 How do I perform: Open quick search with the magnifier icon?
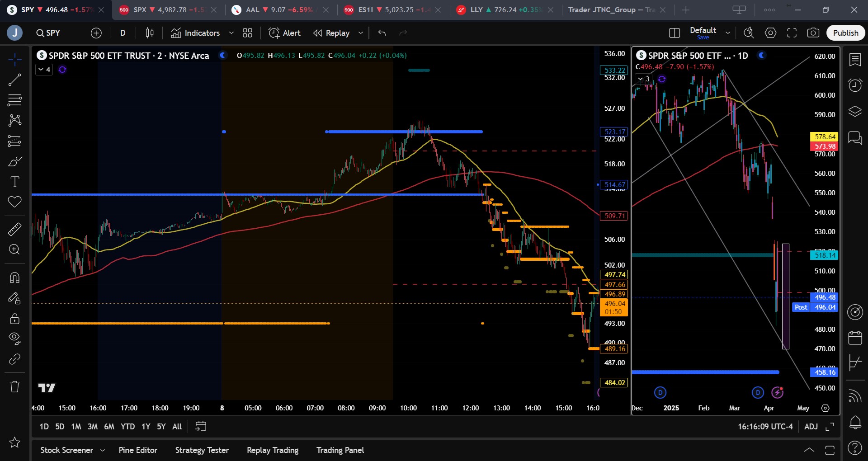pyautogui.click(x=749, y=33)
